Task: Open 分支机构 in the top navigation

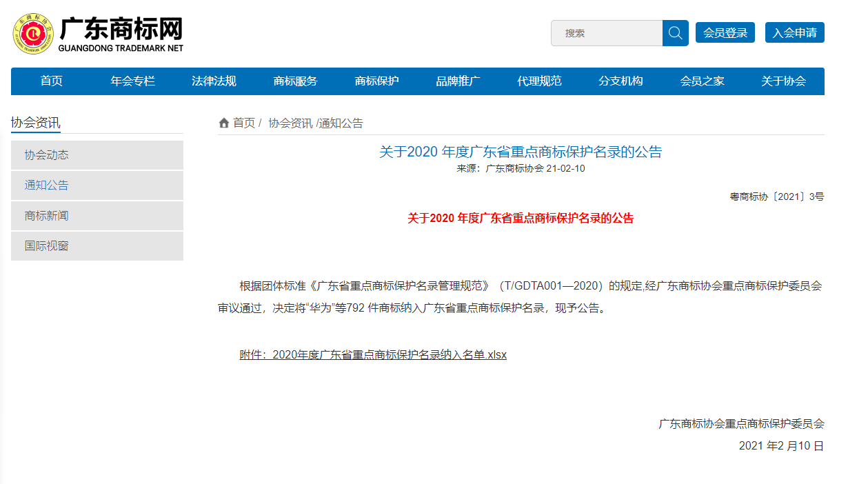Action: click(620, 81)
